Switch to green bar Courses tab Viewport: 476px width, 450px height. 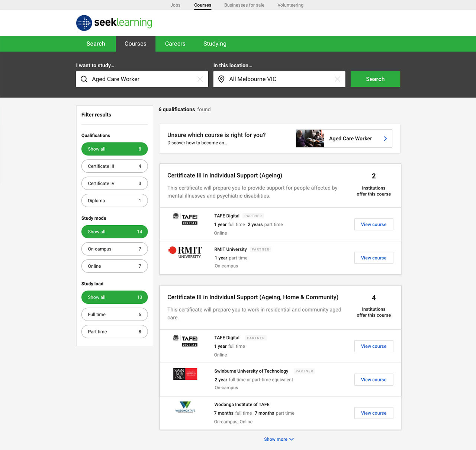pyautogui.click(x=135, y=44)
